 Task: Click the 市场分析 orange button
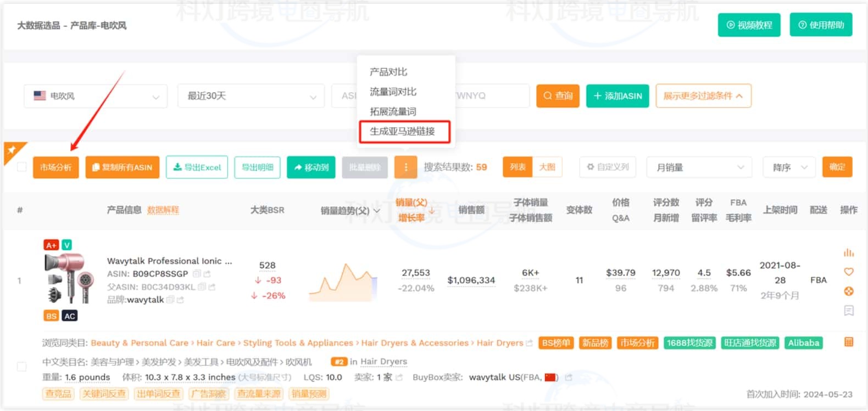(55, 167)
